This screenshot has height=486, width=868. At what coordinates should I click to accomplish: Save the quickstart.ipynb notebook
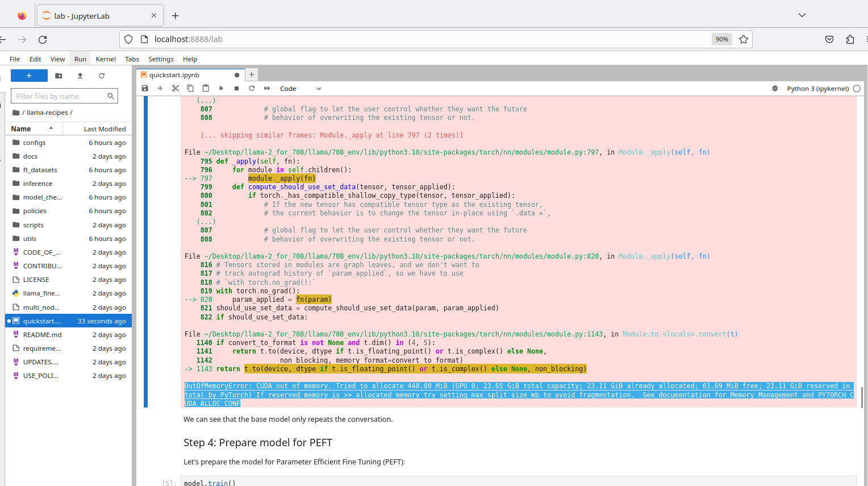(x=145, y=88)
